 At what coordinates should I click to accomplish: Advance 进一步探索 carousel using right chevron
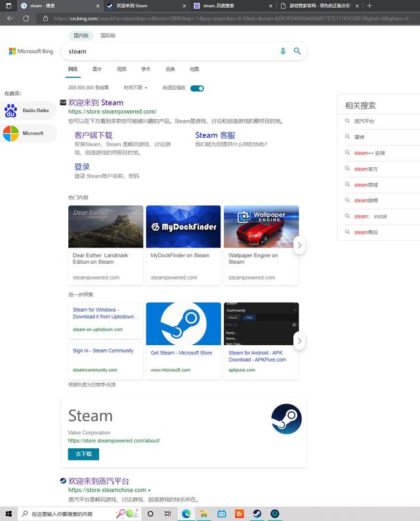click(x=299, y=341)
